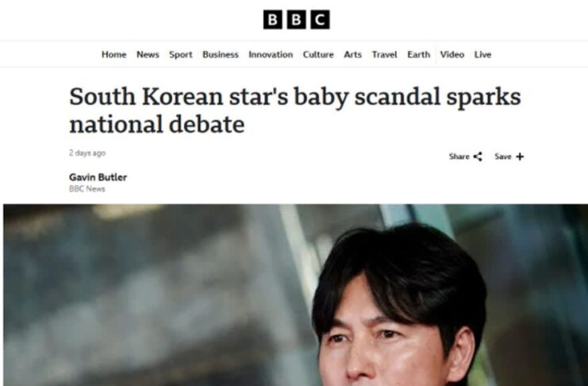Image resolution: width=588 pixels, height=386 pixels.
Task: Navigate to the Culture section
Action: (318, 55)
